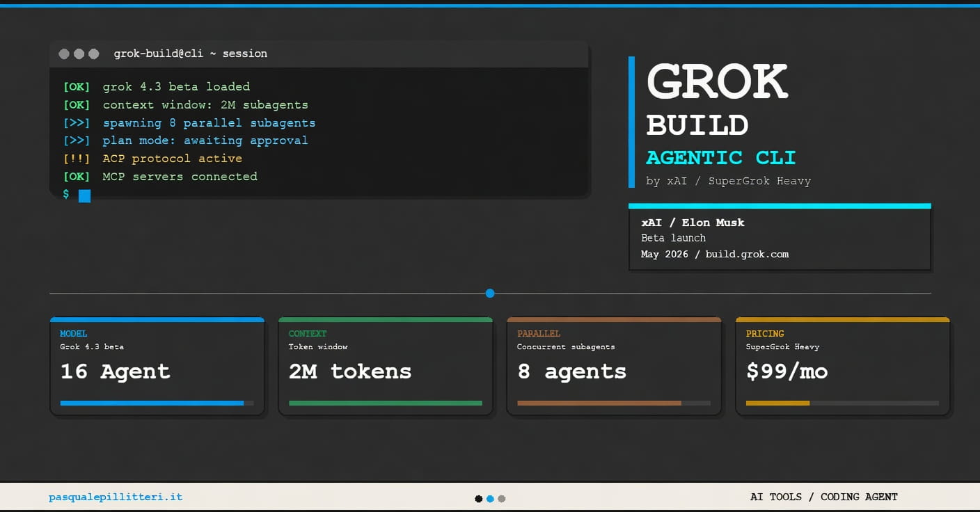Select the "ACP protocol active" terminal line
The height and width of the screenshot is (512, 980).
pyautogui.click(x=173, y=159)
